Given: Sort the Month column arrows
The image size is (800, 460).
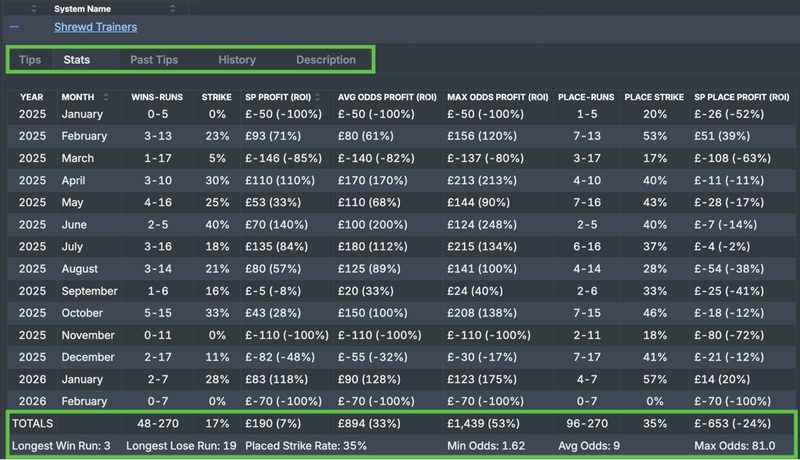Looking at the screenshot, I should click(x=106, y=97).
